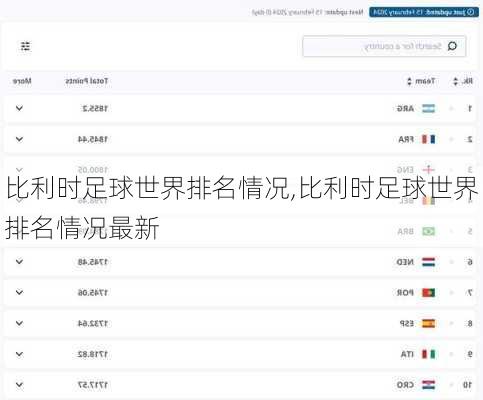Screen dimensions: 483x400
Task: Select the FRA team code
Action: 406,139
